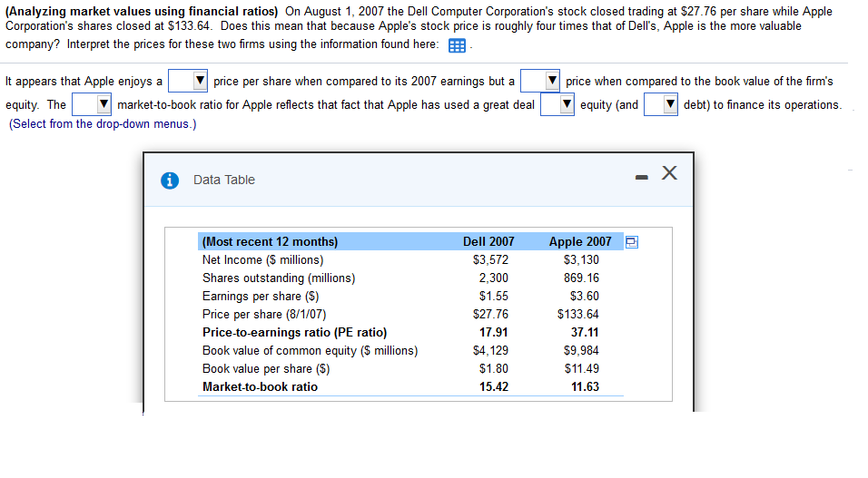Click the 'Market-to-book ratio' row label
Viewport: 868px width, 478px height.
261,386
